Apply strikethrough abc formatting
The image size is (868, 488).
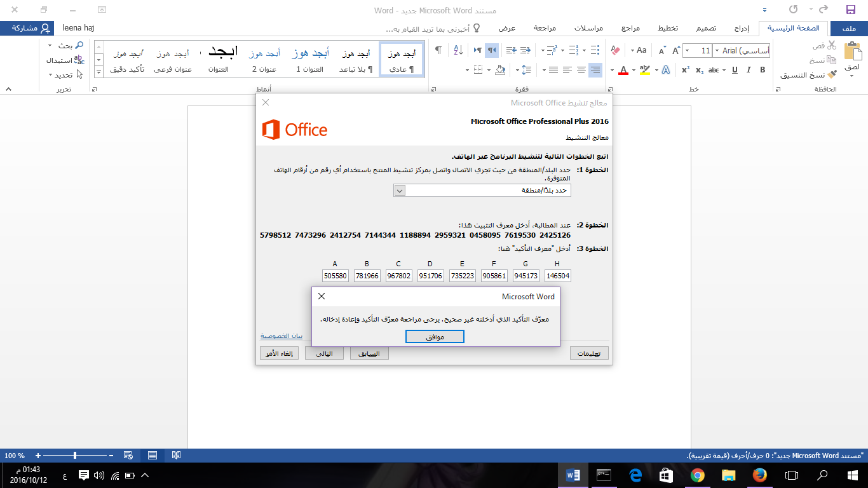[x=714, y=70]
